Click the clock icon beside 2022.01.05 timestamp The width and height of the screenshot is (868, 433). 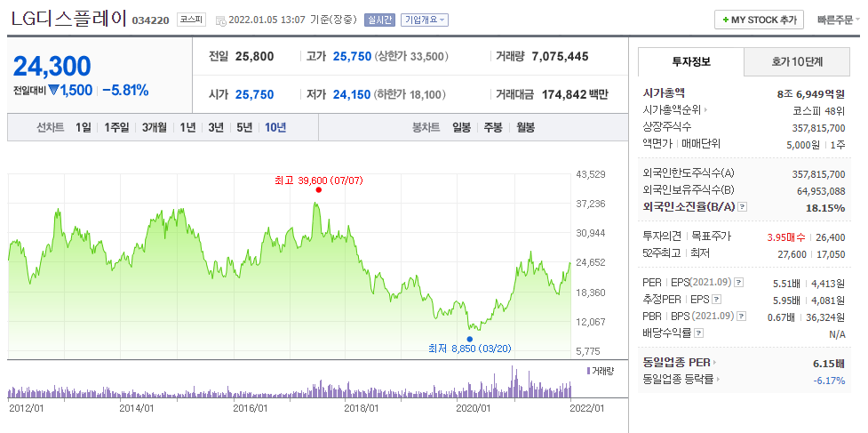(x=221, y=21)
